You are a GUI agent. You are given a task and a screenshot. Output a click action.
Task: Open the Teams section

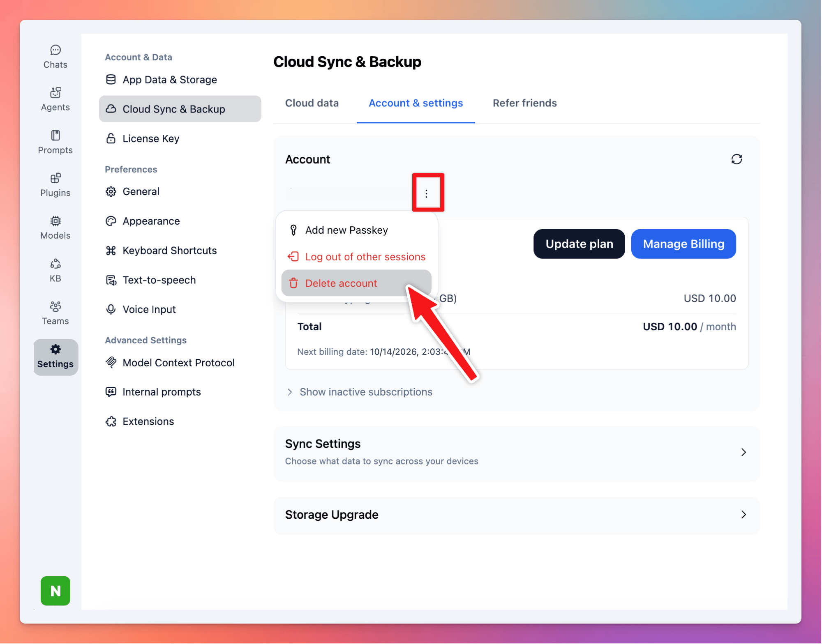[55, 313]
